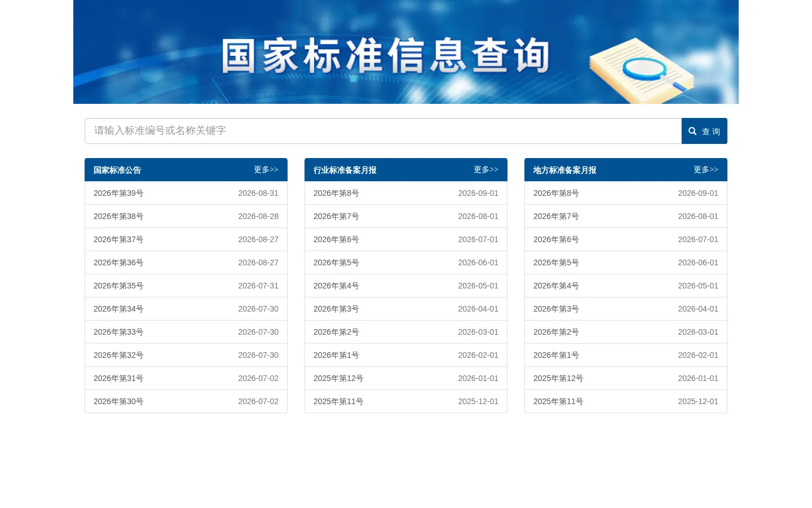Open 2026年第7号 in 地方标准备案月报
This screenshot has height=508, width=812.
[556, 216]
